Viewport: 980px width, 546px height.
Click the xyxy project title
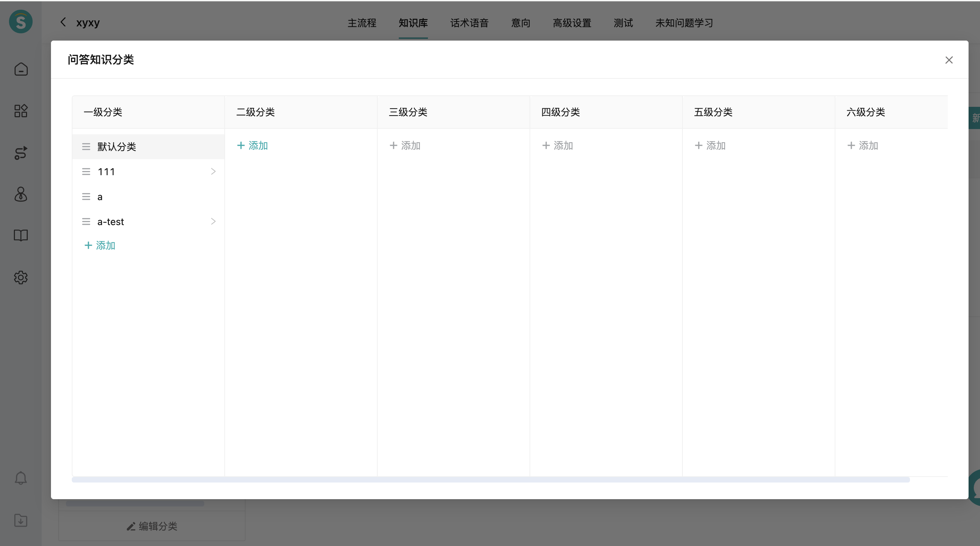[x=88, y=23]
